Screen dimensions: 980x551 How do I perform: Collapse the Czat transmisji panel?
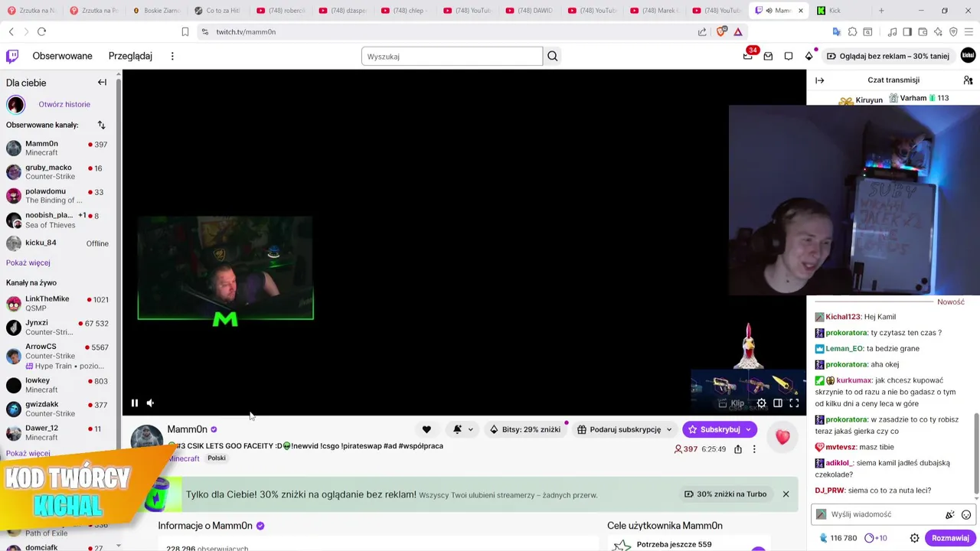(x=820, y=80)
